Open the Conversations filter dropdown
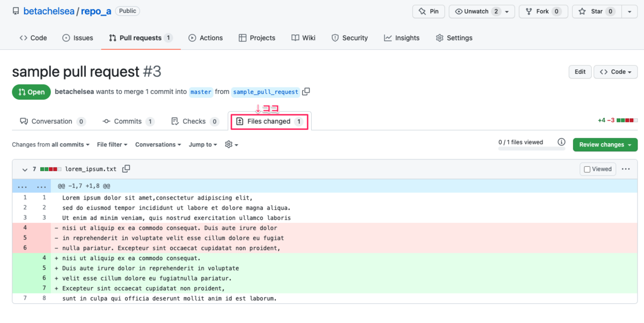644x323 pixels. pyautogui.click(x=158, y=145)
